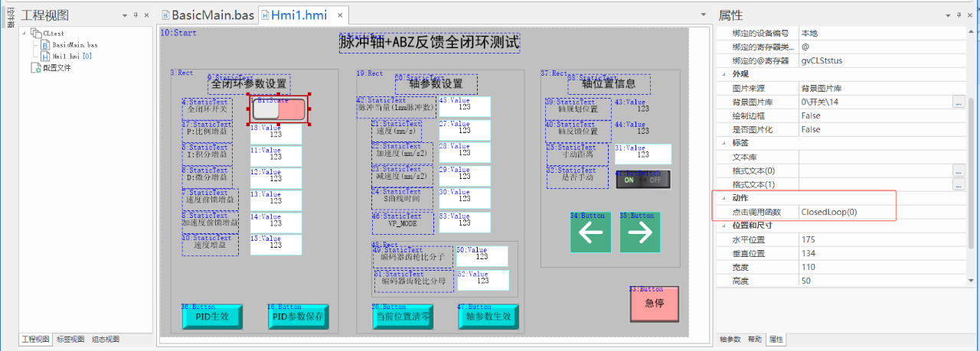Select BasicMain.bas in the project tree

click(75, 45)
